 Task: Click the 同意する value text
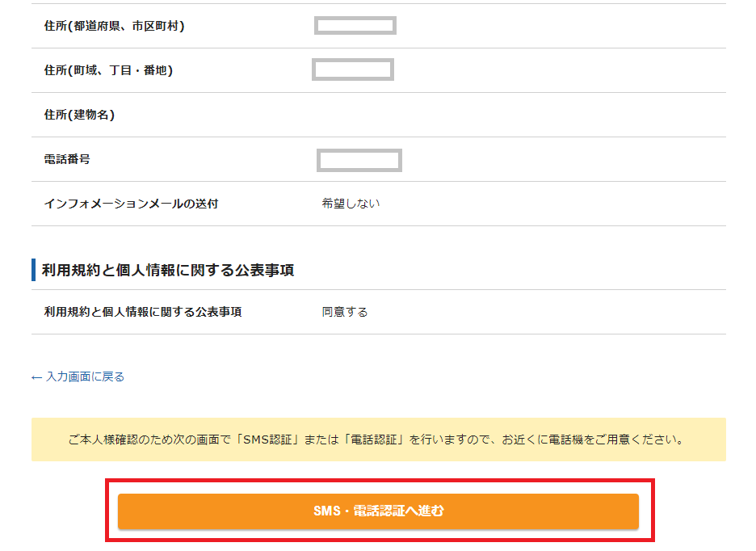pos(345,312)
